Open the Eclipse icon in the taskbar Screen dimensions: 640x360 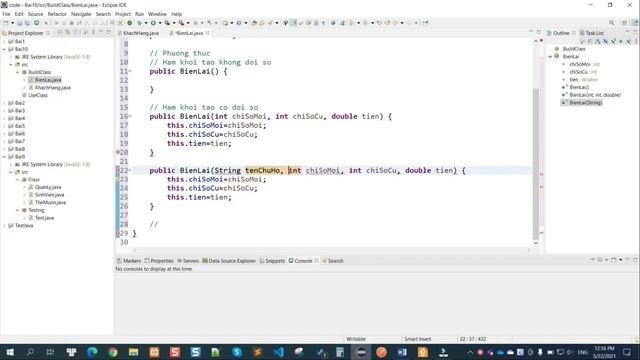pos(361,352)
